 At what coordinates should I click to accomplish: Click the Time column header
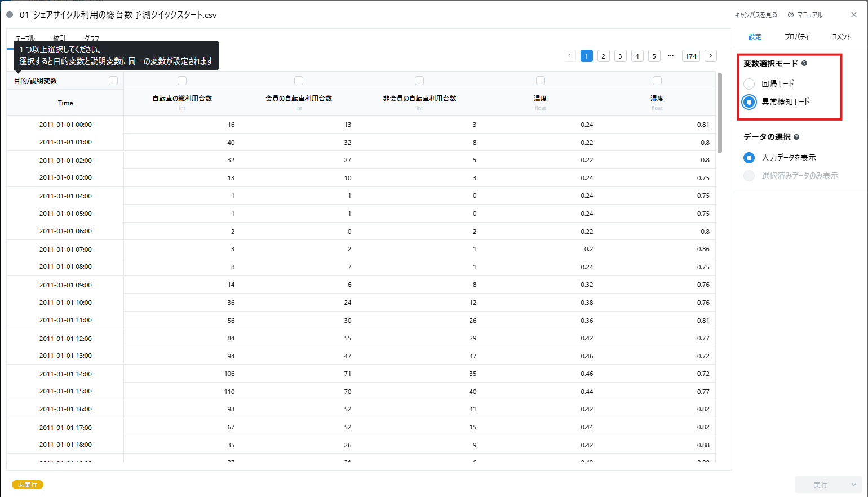(65, 103)
